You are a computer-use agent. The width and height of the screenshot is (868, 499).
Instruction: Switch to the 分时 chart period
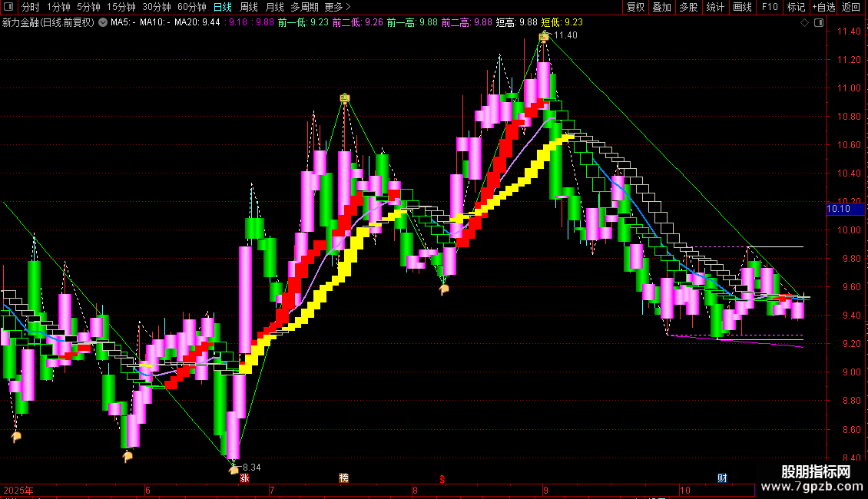pos(31,7)
